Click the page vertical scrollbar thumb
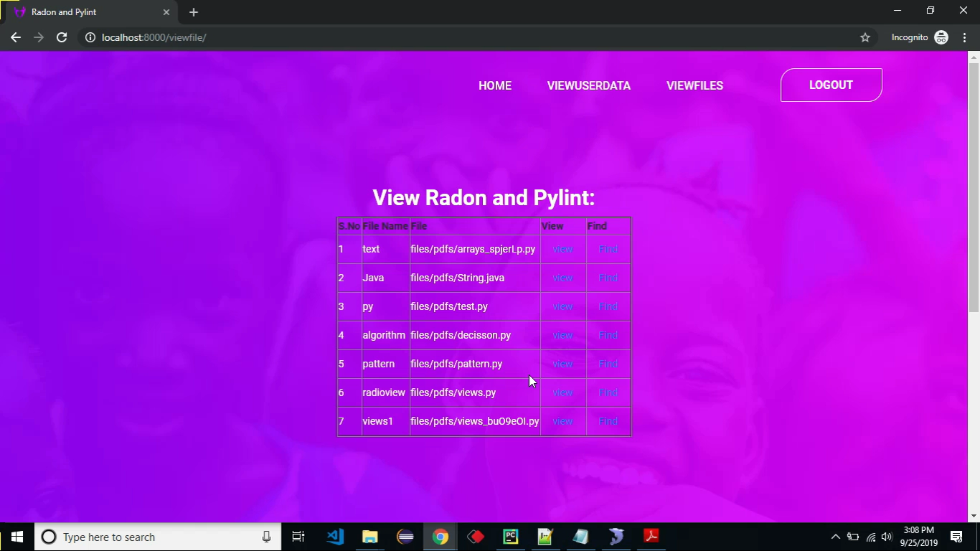The height and width of the screenshot is (551, 980). (x=974, y=187)
